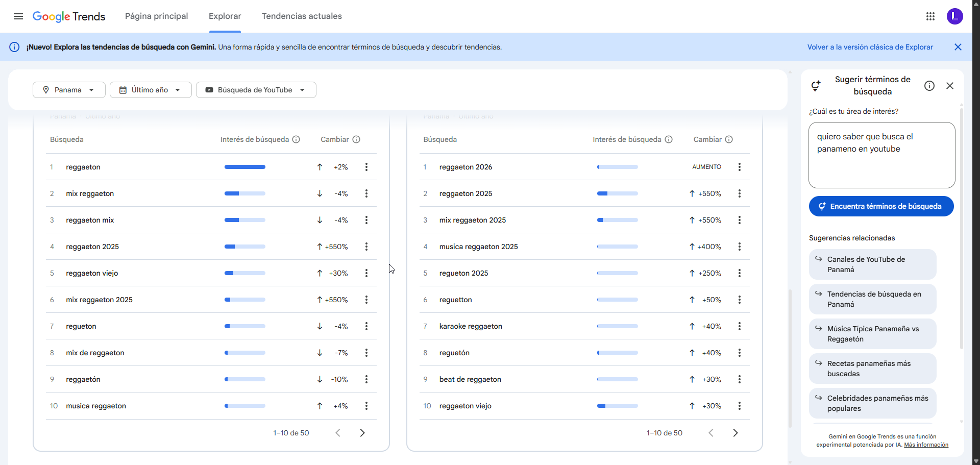Open more options for reggaeton 2026 row
The image size is (980, 465).
(740, 167)
